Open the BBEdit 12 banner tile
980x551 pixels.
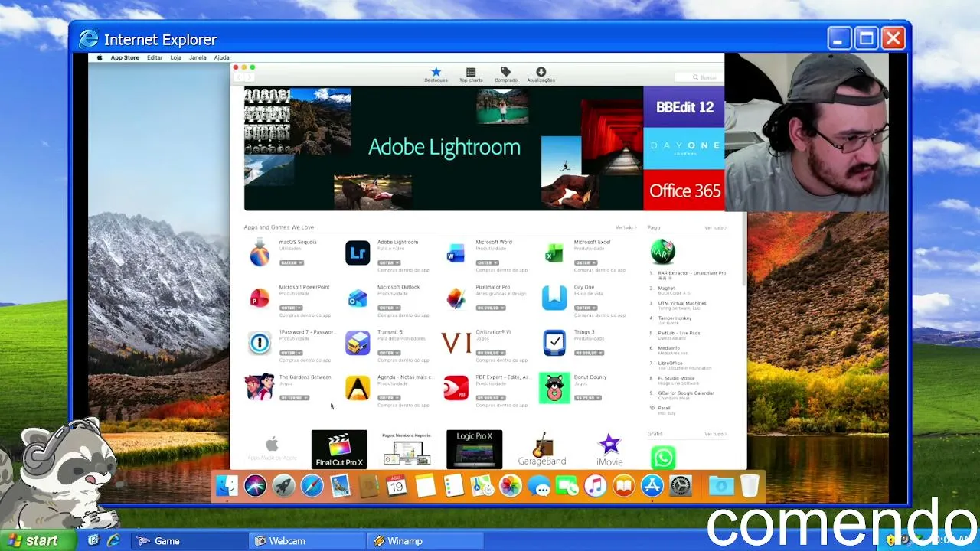pos(684,107)
